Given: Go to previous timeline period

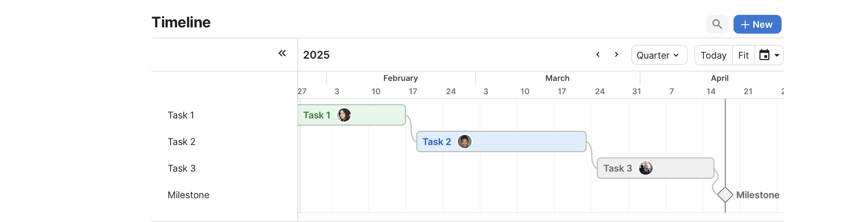Looking at the screenshot, I should 598,55.
